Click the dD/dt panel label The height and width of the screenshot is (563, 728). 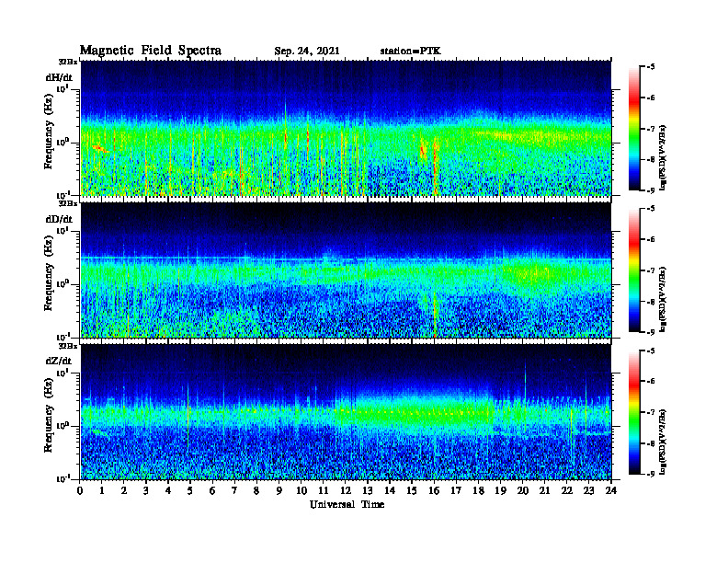59,219
